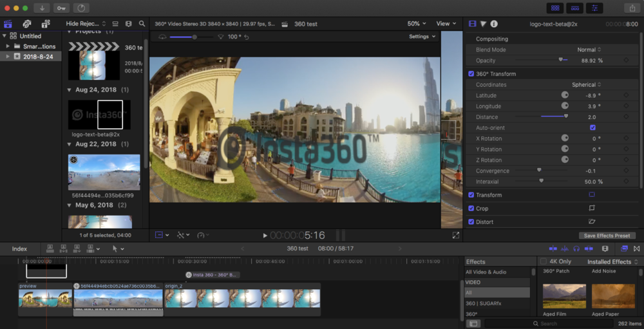This screenshot has height=329, width=644.
Task: Enable the 4K Only checkbox
Action: click(x=544, y=262)
